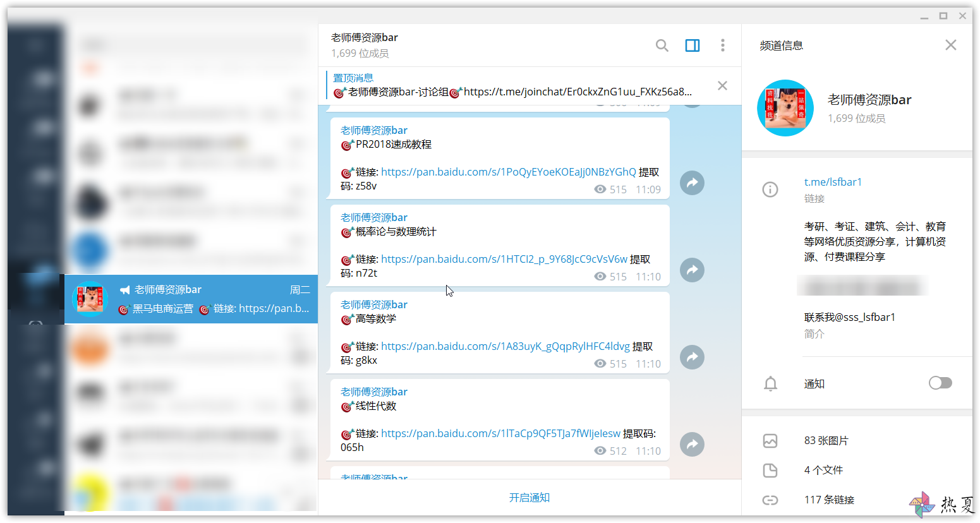Open the channel avatar in info panel
980x523 pixels.
point(785,108)
